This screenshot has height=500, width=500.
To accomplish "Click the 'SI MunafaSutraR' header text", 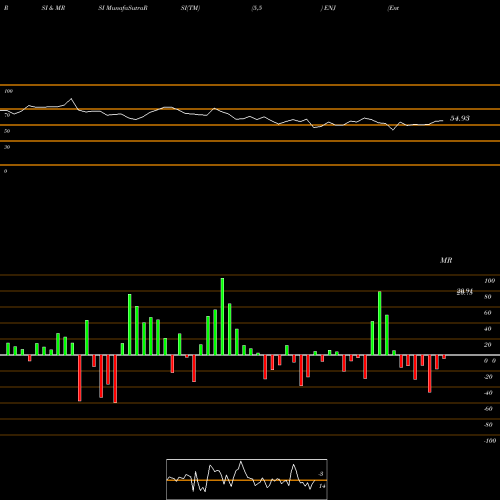I will (123, 8).
